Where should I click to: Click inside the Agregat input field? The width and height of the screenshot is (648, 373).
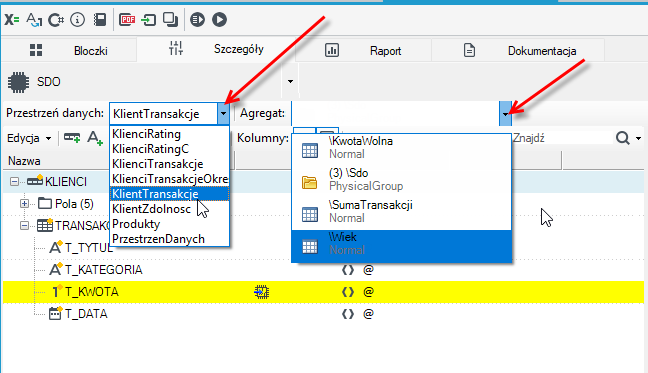coord(395,114)
